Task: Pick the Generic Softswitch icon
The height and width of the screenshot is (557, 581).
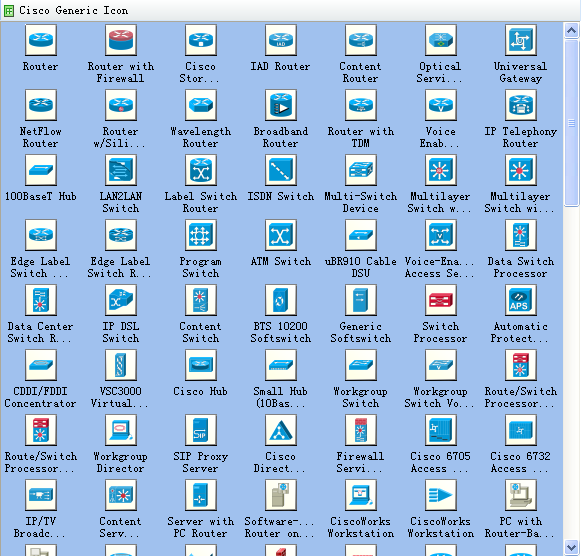Action: pos(361,300)
